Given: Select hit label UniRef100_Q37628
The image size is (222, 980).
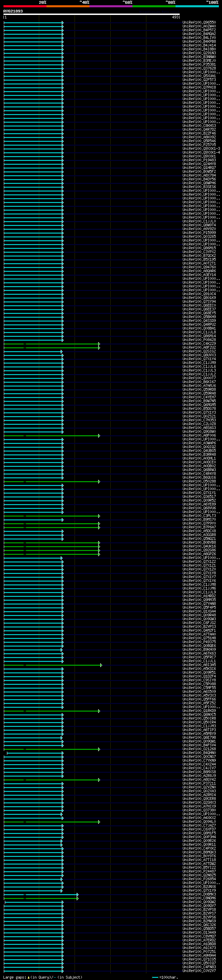Looking at the screenshot, I should pos(199,68).
